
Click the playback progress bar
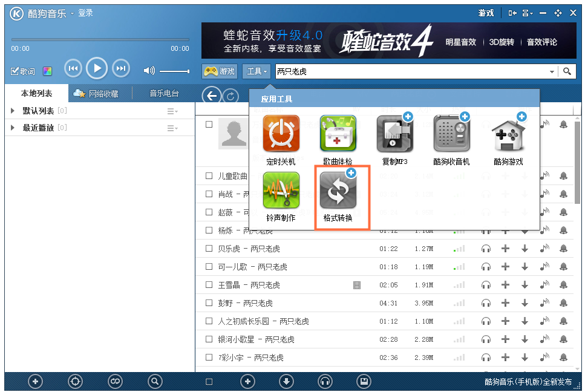[100, 39]
